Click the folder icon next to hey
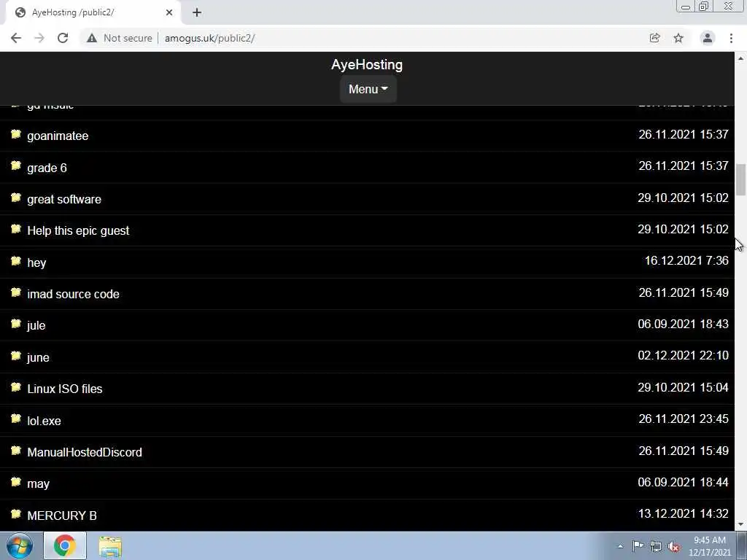Viewport: 747px width, 560px height. 16,262
